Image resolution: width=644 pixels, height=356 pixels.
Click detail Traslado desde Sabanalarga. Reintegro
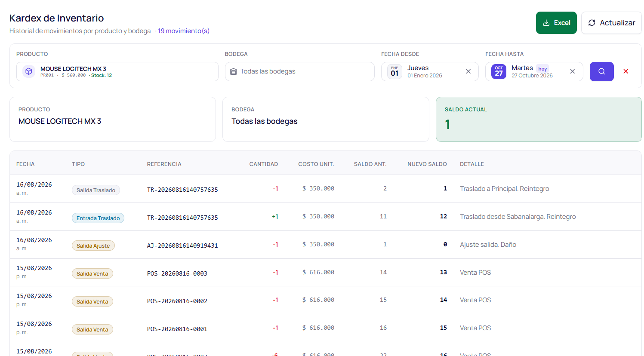coord(518,217)
